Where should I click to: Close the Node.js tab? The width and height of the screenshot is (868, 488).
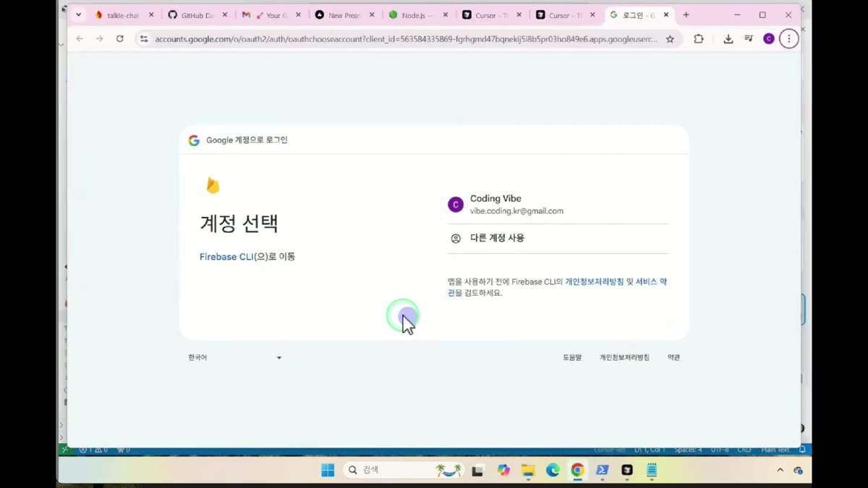[x=446, y=15]
